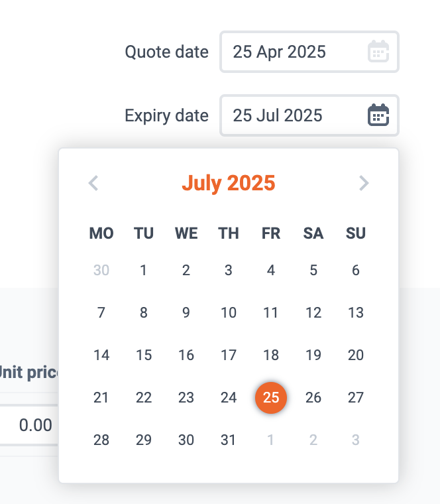Select the greyed-out August 3 date
The image size is (440, 504).
356,440
